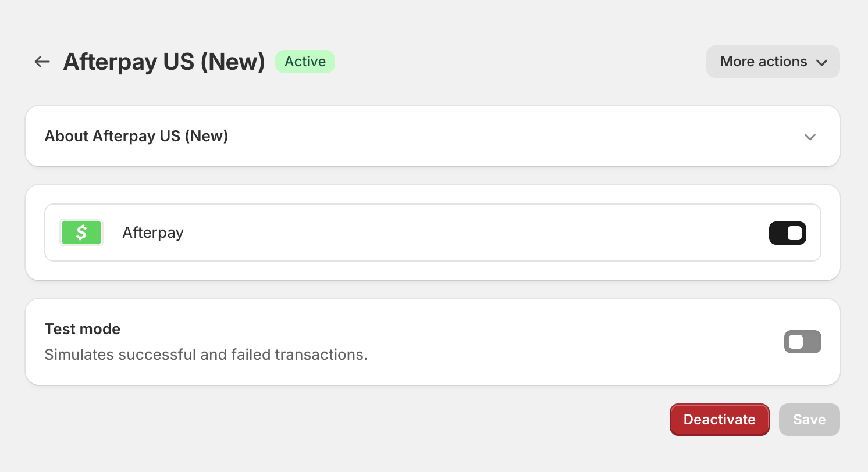The height and width of the screenshot is (472, 868).
Task: Click the 'More actions' text label
Action: (x=763, y=62)
